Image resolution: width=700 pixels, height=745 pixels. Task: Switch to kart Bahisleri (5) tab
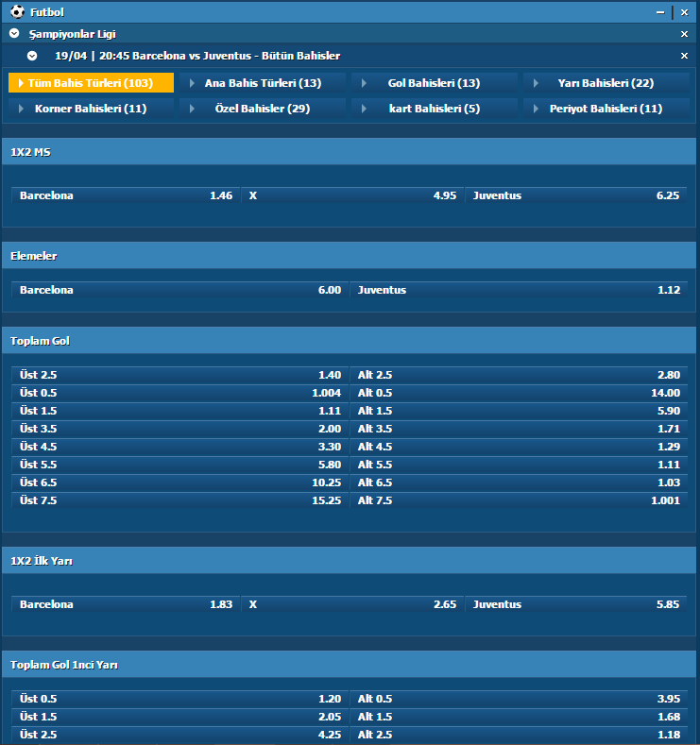(435, 109)
